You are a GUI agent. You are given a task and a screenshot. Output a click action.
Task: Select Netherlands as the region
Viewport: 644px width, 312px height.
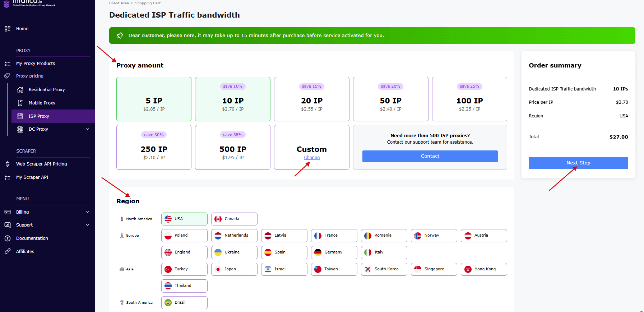pyautogui.click(x=234, y=236)
